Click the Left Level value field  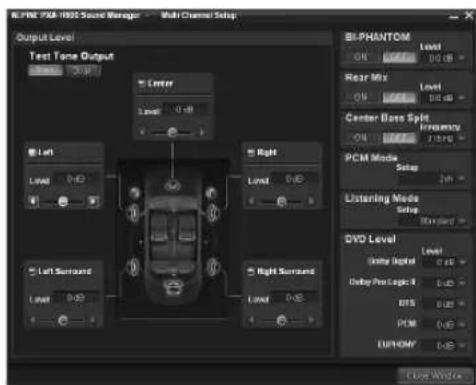click(77, 179)
